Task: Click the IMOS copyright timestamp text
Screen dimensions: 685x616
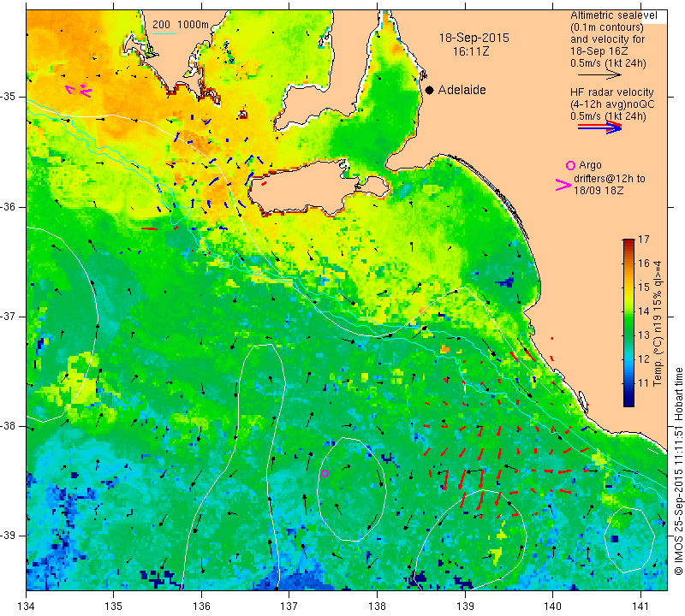Action: [678, 471]
